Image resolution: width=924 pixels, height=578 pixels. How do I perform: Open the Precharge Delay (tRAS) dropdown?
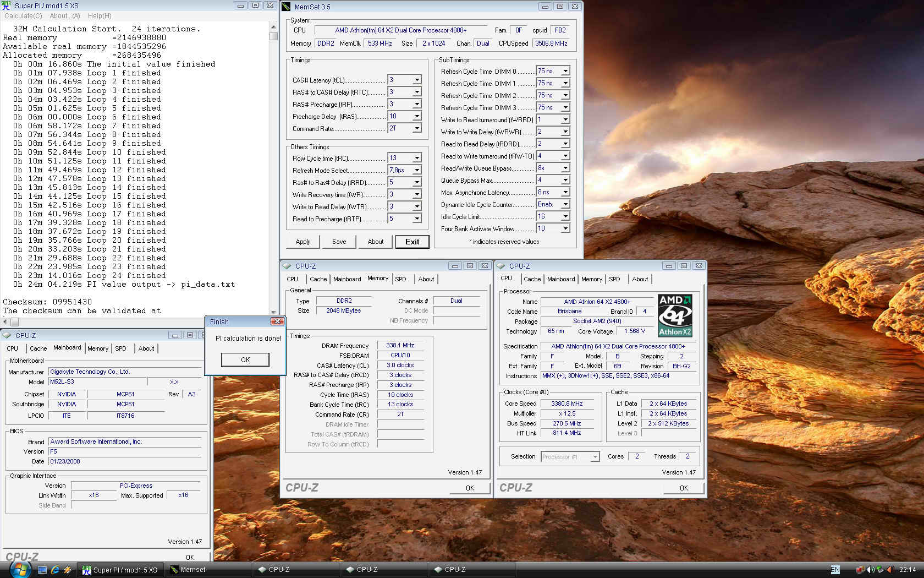coord(417,116)
